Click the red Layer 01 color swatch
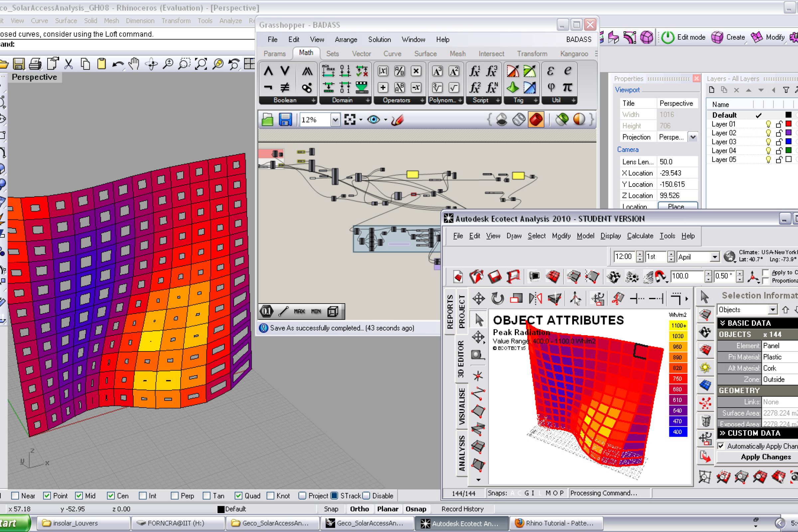 coord(788,124)
